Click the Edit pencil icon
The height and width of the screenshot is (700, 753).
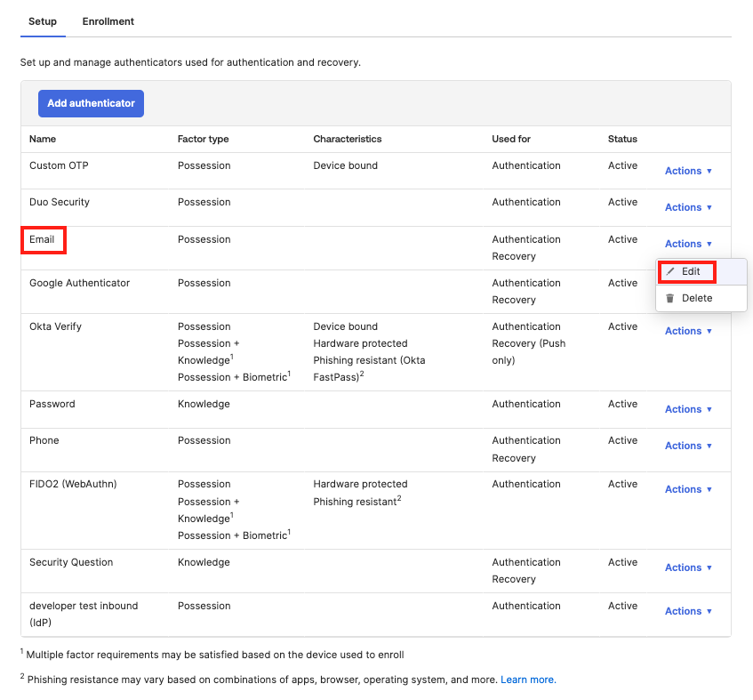pyautogui.click(x=670, y=271)
